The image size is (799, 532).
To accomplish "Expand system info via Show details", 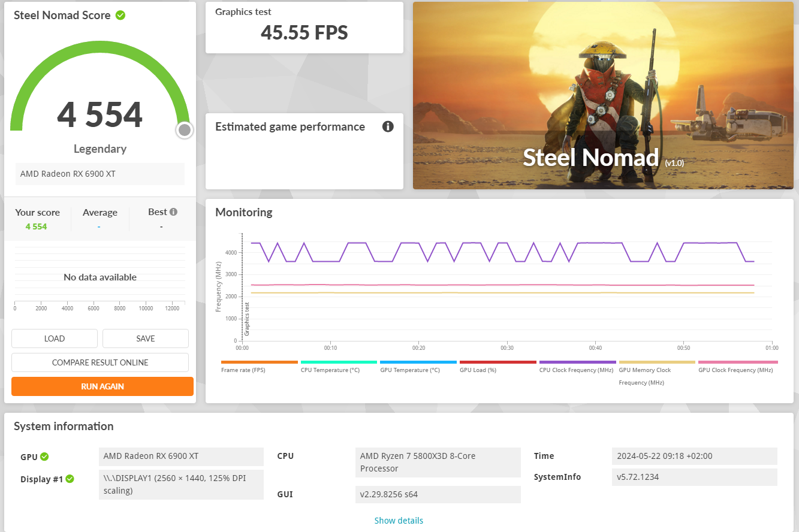I will tap(399, 521).
